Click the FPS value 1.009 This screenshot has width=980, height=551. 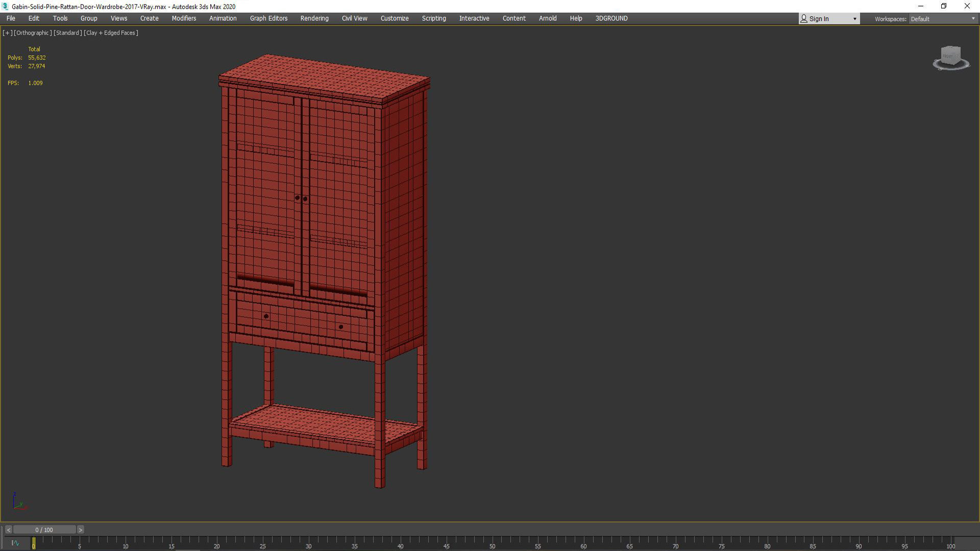pyautogui.click(x=35, y=83)
